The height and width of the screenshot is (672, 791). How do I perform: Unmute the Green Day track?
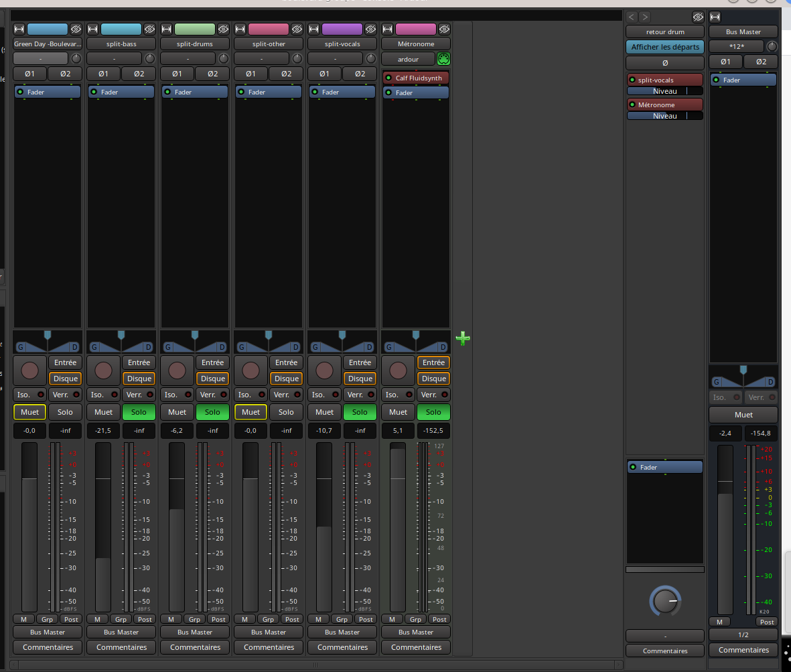(x=29, y=412)
